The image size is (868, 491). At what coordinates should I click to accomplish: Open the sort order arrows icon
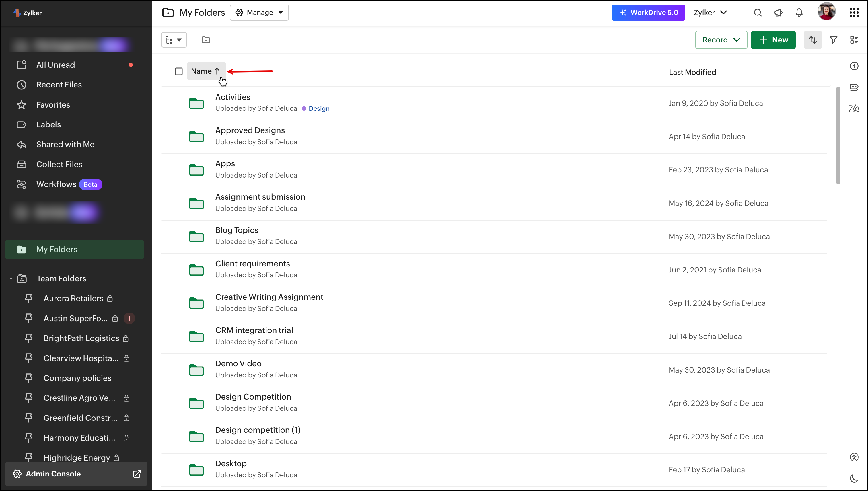pos(813,40)
